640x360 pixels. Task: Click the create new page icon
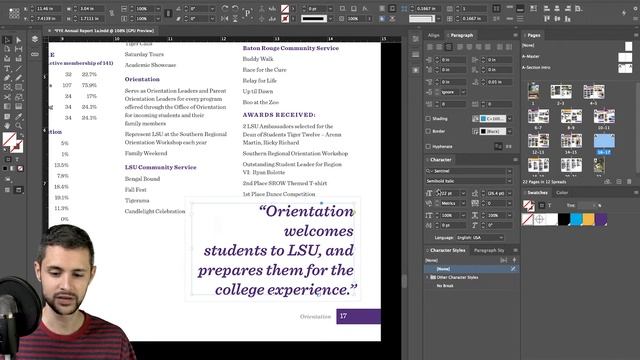(x=619, y=181)
